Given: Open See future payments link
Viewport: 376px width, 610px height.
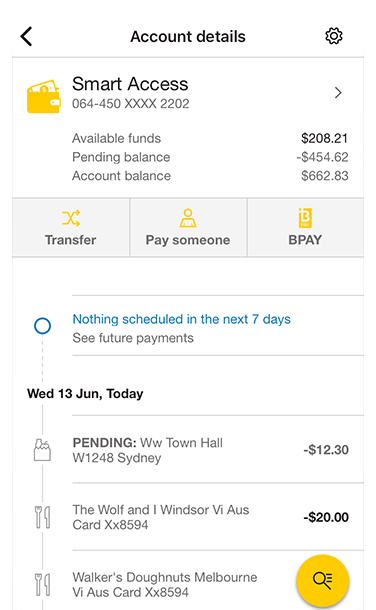Looking at the screenshot, I should 133,338.
